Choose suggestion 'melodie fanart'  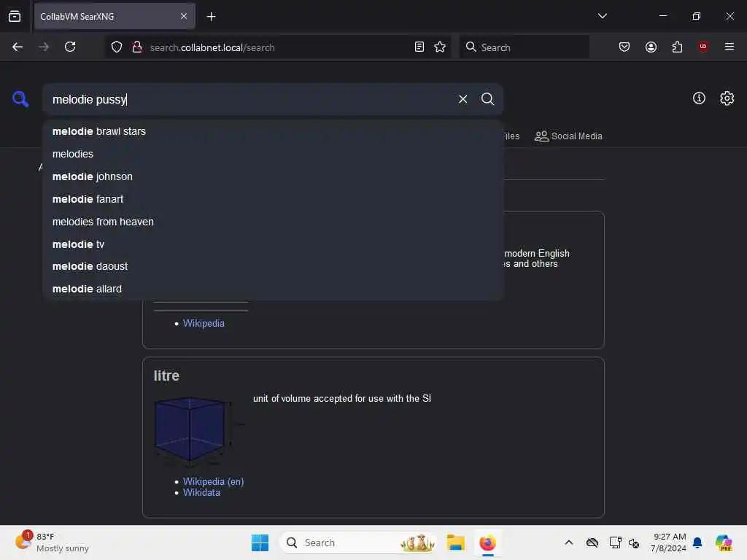(273, 199)
